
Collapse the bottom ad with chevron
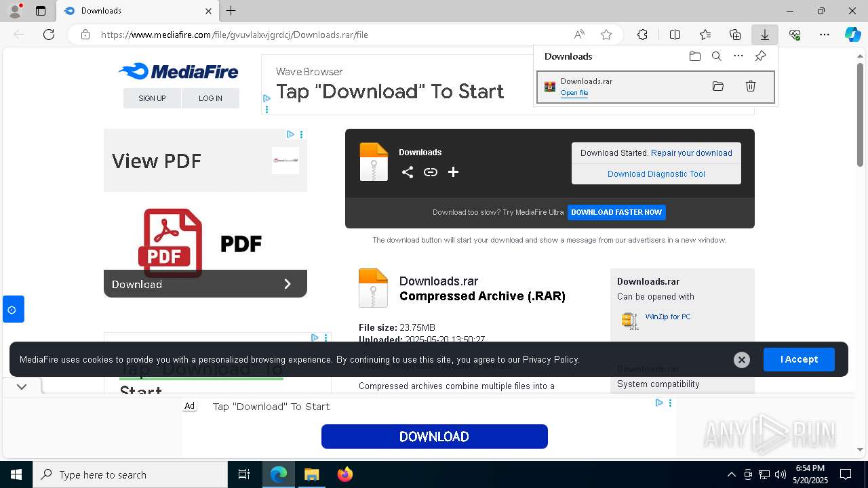[x=22, y=387]
